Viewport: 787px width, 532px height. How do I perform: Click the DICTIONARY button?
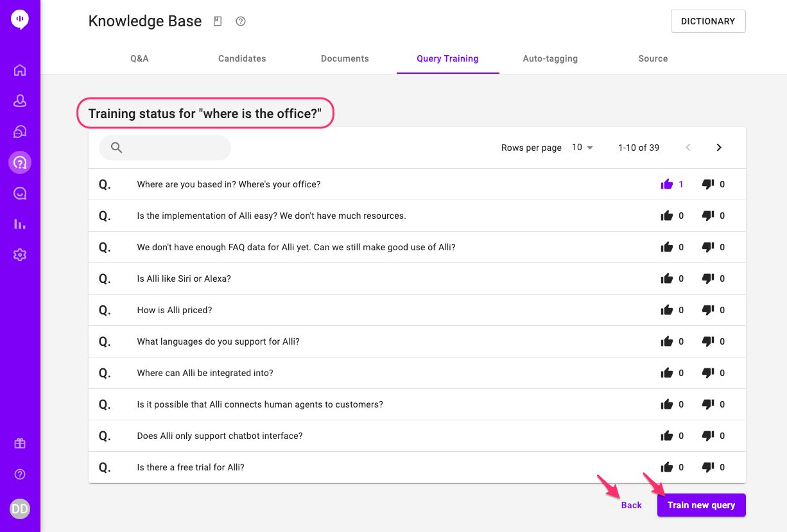(x=708, y=21)
